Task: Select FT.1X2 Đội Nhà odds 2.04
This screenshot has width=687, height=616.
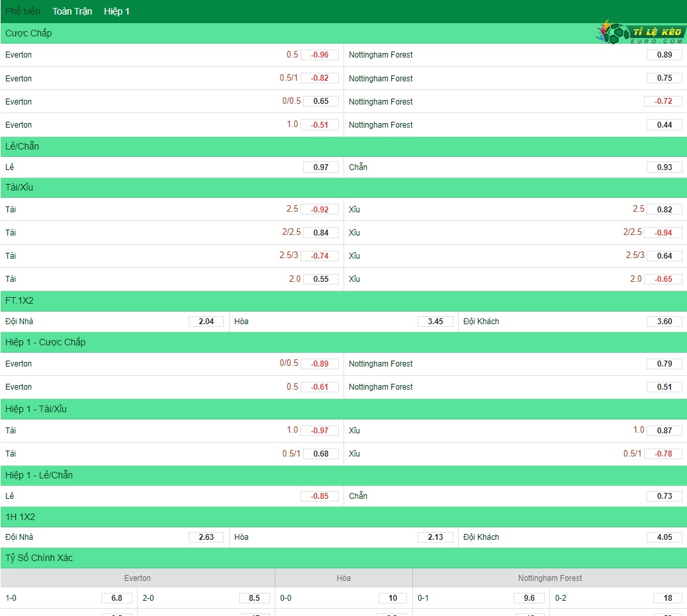Action: [206, 322]
